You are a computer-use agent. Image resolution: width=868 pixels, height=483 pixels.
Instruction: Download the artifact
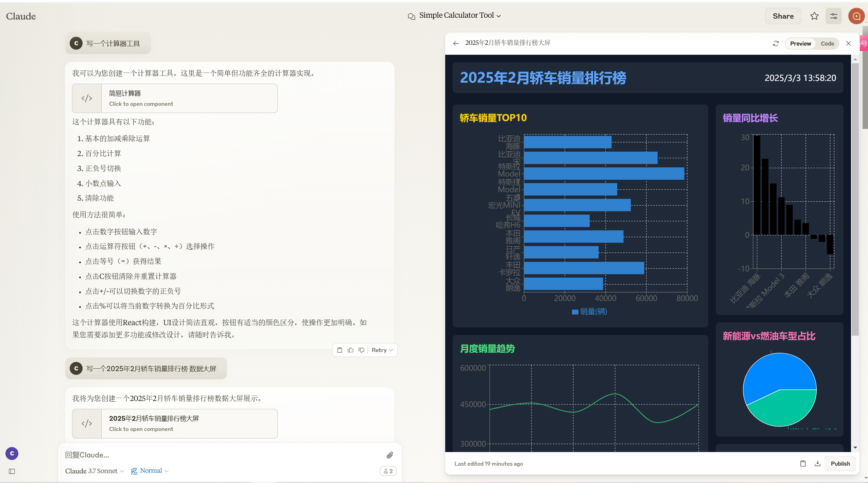click(818, 464)
